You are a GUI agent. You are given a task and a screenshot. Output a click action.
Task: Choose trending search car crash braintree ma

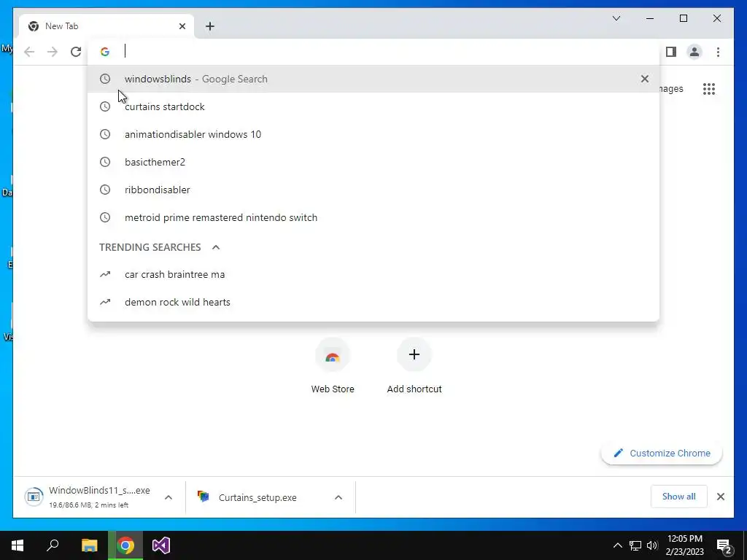[x=373, y=274]
